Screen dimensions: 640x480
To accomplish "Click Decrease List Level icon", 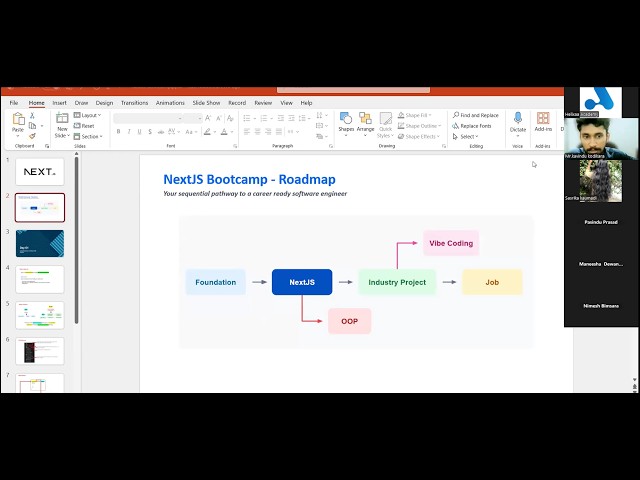I will tap(281, 118).
